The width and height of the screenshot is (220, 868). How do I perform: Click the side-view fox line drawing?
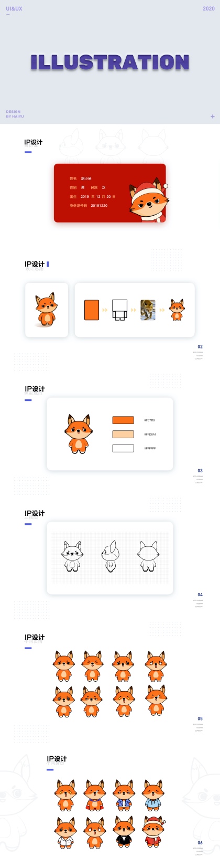point(110,556)
